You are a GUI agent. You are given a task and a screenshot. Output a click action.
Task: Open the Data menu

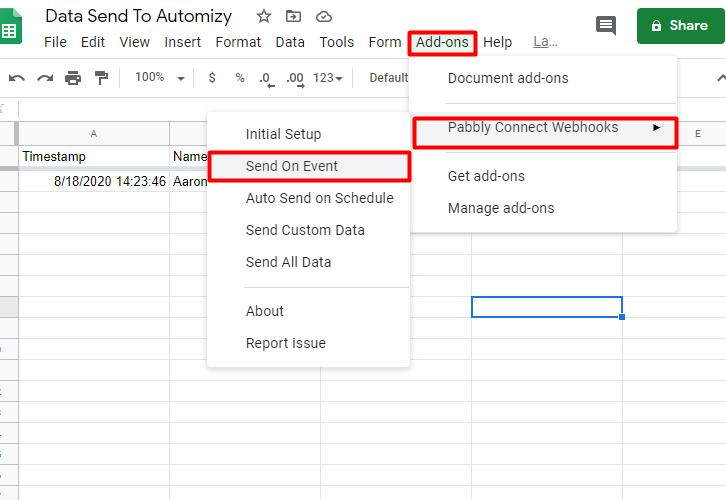pos(290,42)
